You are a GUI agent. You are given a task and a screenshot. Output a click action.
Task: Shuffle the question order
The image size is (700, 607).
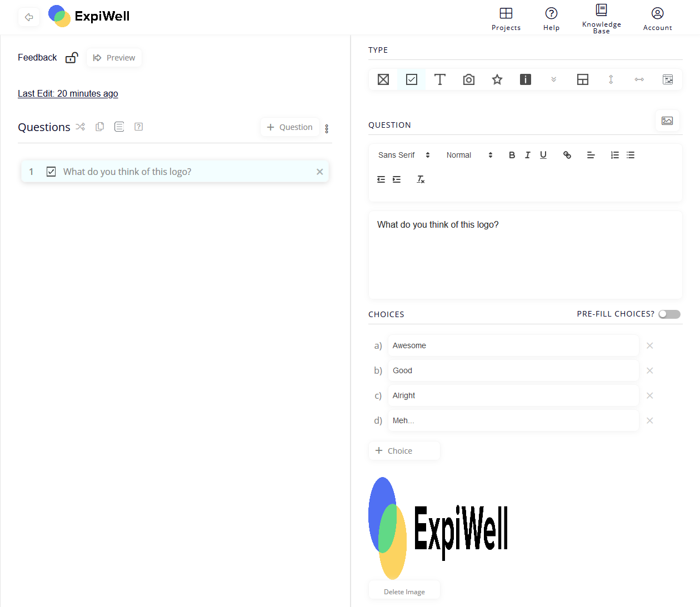(81, 127)
